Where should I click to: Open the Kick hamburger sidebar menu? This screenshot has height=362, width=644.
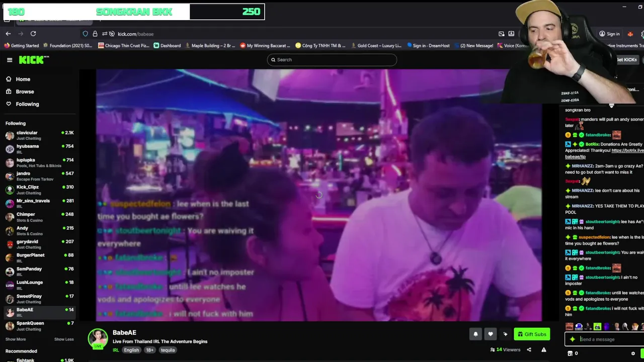click(10, 60)
